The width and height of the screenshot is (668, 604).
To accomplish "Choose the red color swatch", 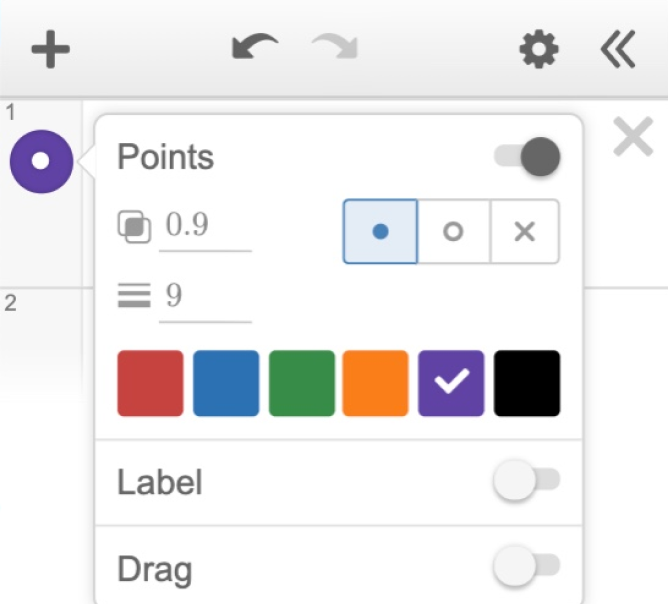I will click(150, 383).
